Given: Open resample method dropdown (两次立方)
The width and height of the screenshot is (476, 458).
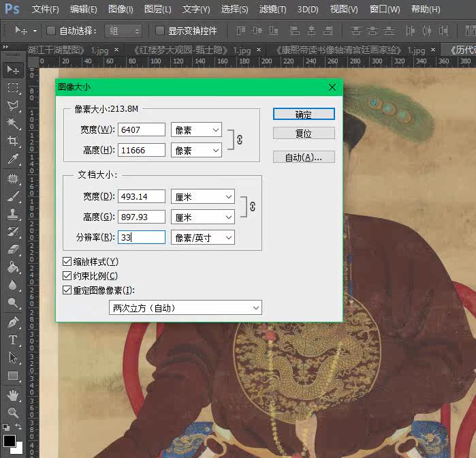Looking at the screenshot, I should [185, 308].
